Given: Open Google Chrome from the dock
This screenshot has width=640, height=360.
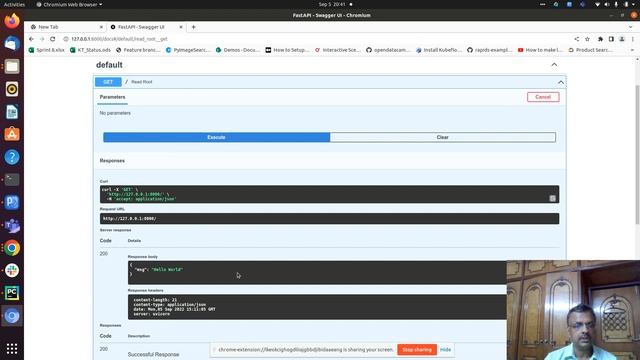Looking at the screenshot, I should click(x=12, y=248).
